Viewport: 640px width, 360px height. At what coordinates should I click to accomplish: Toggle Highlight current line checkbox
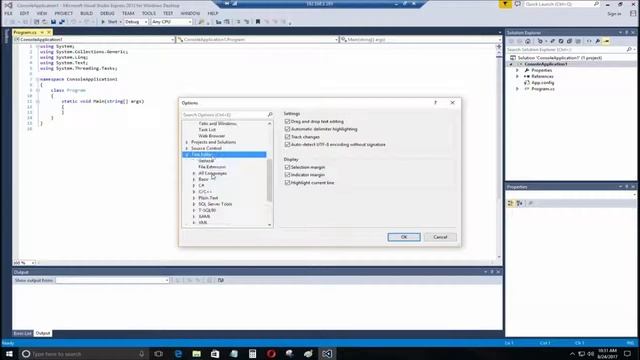pyautogui.click(x=287, y=182)
